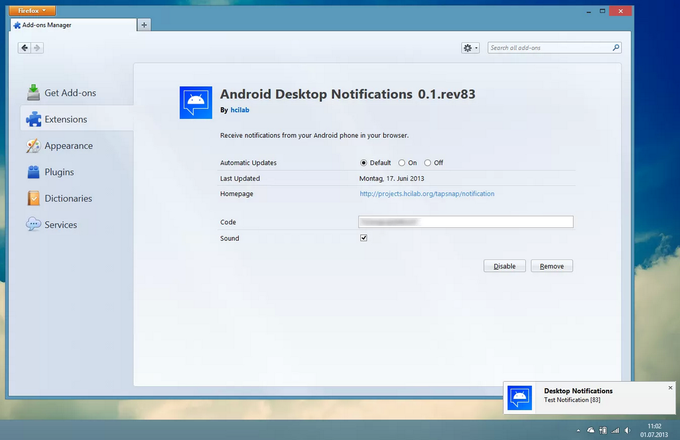
Task: Click the taskbar clock showing 11:02
Action: [x=654, y=430]
